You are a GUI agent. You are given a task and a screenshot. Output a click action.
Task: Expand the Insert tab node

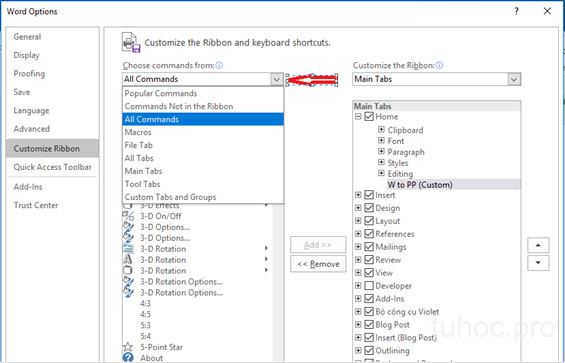pos(358,195)
